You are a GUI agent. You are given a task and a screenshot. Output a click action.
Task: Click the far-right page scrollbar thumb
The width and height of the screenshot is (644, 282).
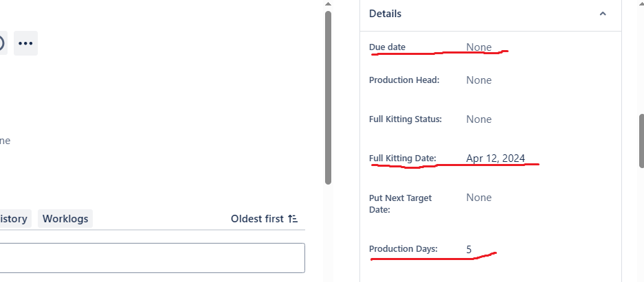[x=641, y=141]
